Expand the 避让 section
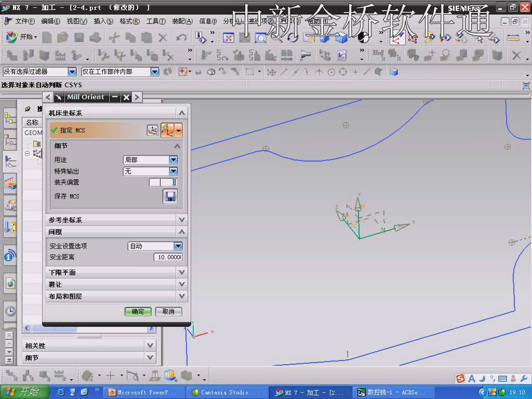532x399 pixels. click(x=182, y=284)
